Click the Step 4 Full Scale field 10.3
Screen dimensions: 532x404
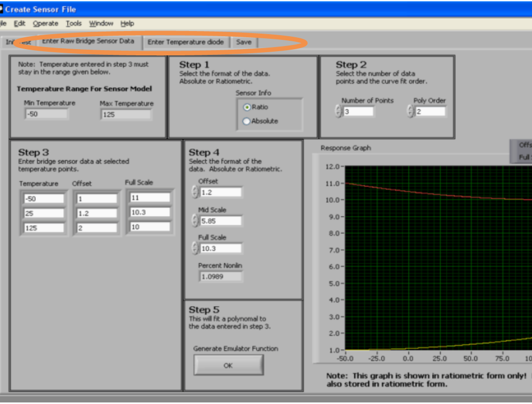point(221,248)
